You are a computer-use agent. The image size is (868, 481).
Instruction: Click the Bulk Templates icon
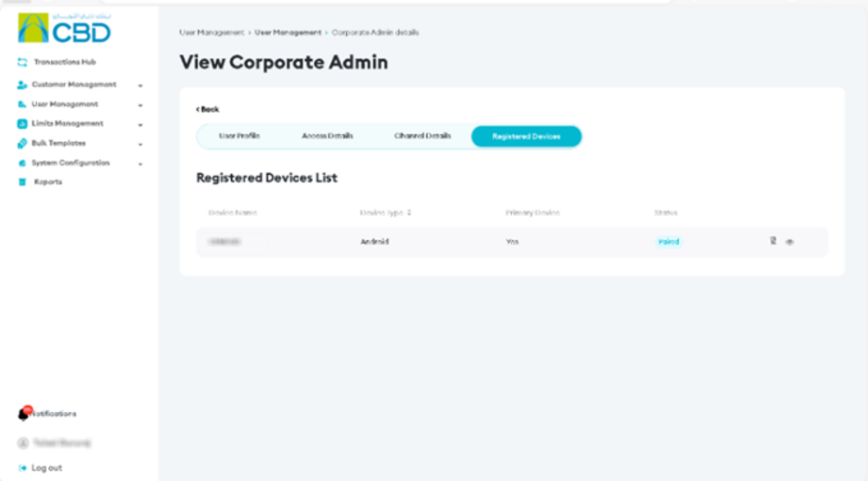tap(22, 143)
